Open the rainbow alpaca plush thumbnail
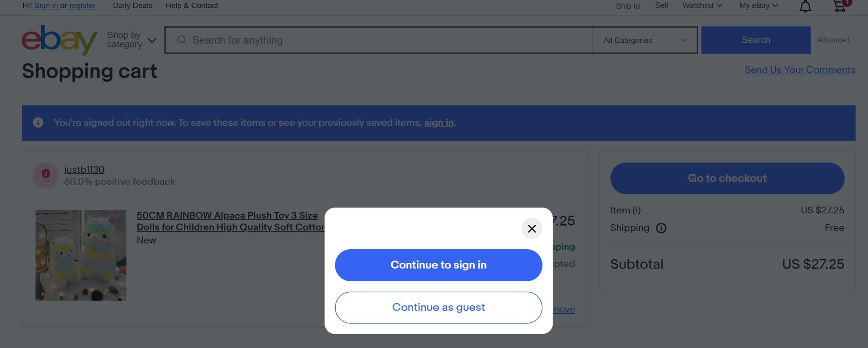Image resolution: width=868 pixels, height=348 pixels. [x=81, y=255]
